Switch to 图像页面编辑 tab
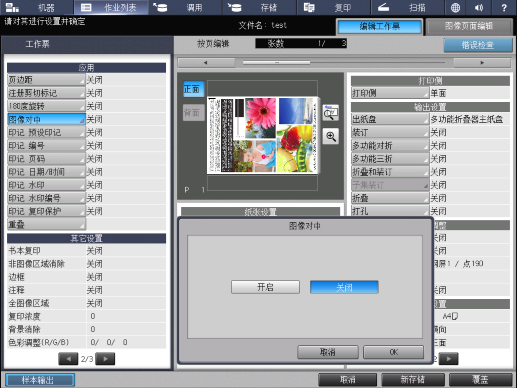Viewport: 517px width, 388px height. (469, 26)
